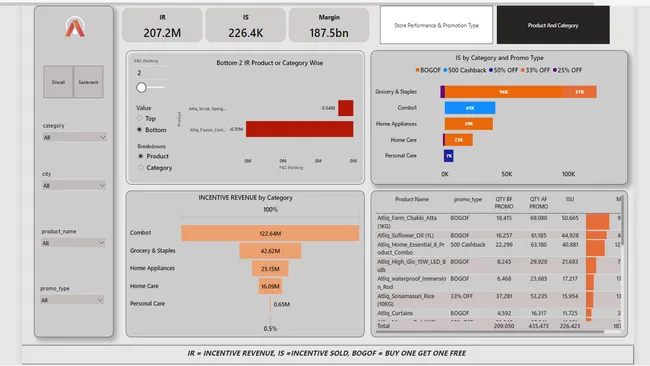Click the Combo1 122.64M funnel bar
This screenshot has height=366, width=650.
click(270, 233)
